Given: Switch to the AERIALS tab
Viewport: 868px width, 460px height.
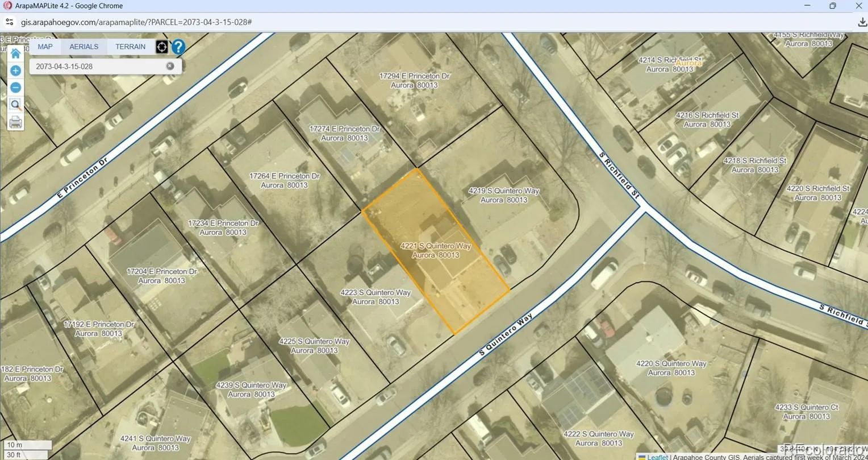Looking at the screenshot, I should (84, 47).
